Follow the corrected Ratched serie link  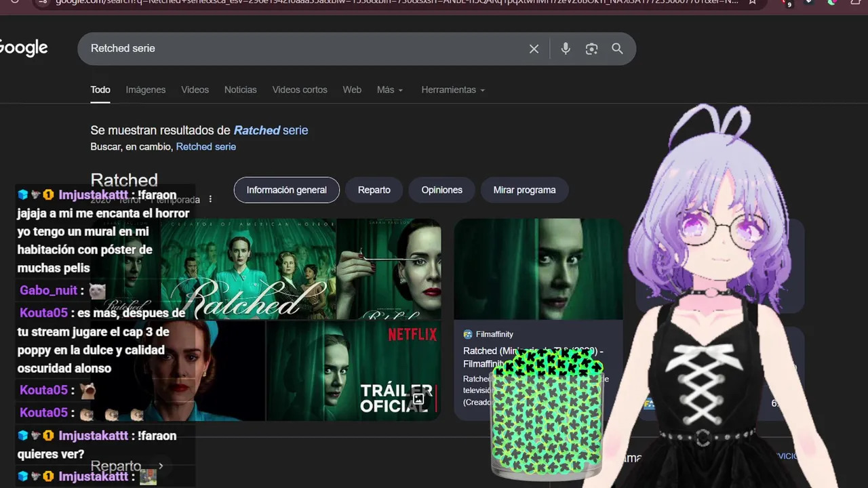(271, 130)
